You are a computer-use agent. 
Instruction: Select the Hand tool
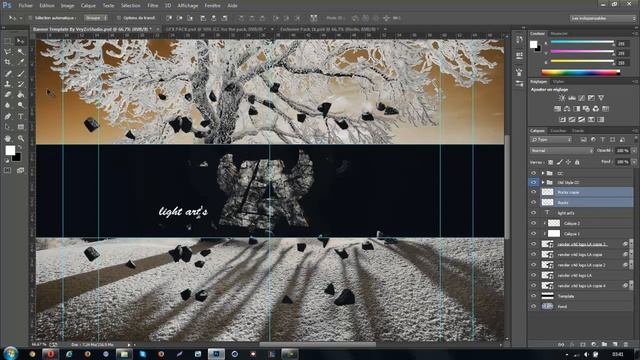(x=8, y=138)
